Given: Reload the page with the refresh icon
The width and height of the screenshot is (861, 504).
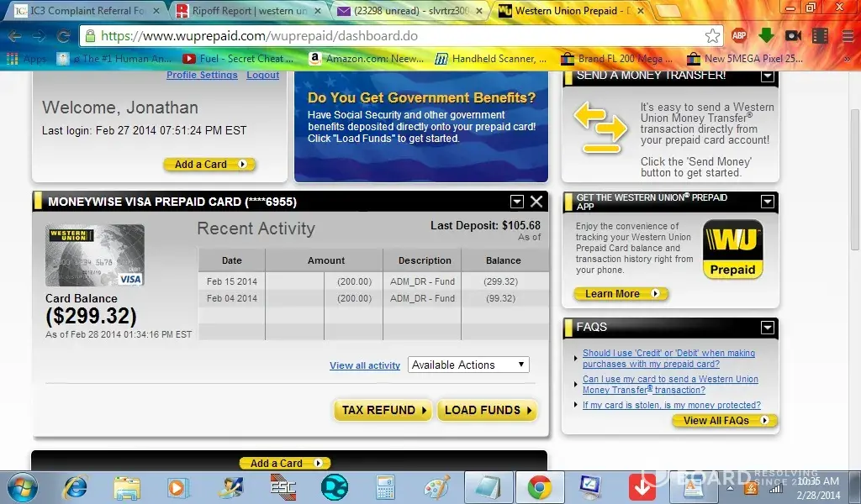Looking at the screenshot, I should [x=64, y=36].
